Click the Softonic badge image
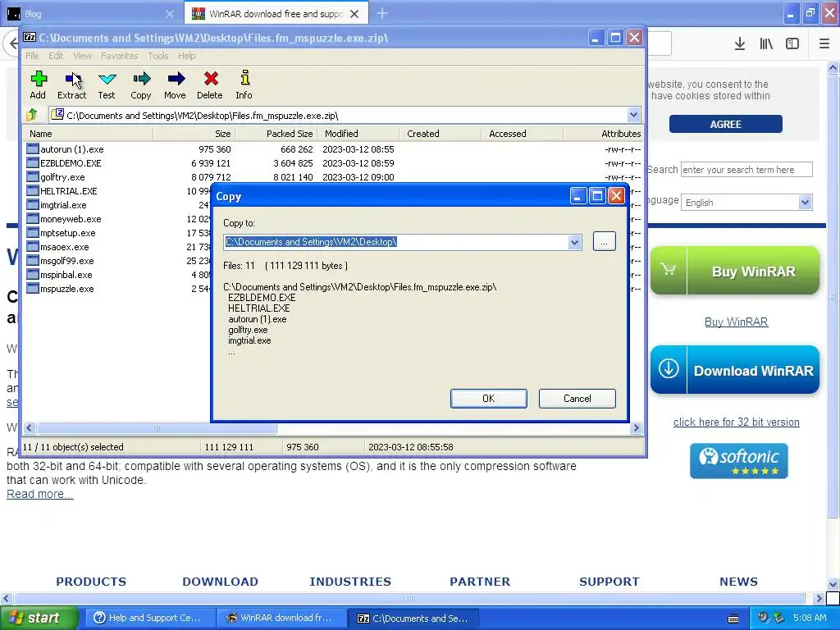Viewport: 840px width, 630px height. pos(739,461)
